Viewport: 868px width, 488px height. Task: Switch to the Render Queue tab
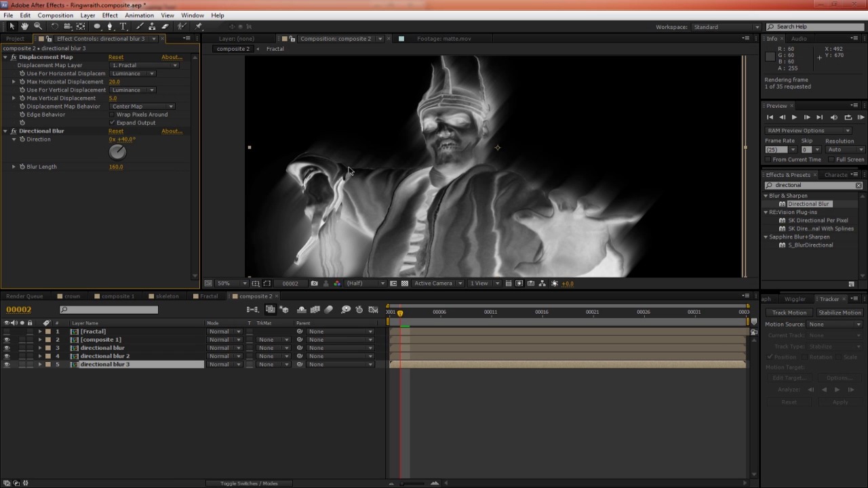[x=24, y=296]
